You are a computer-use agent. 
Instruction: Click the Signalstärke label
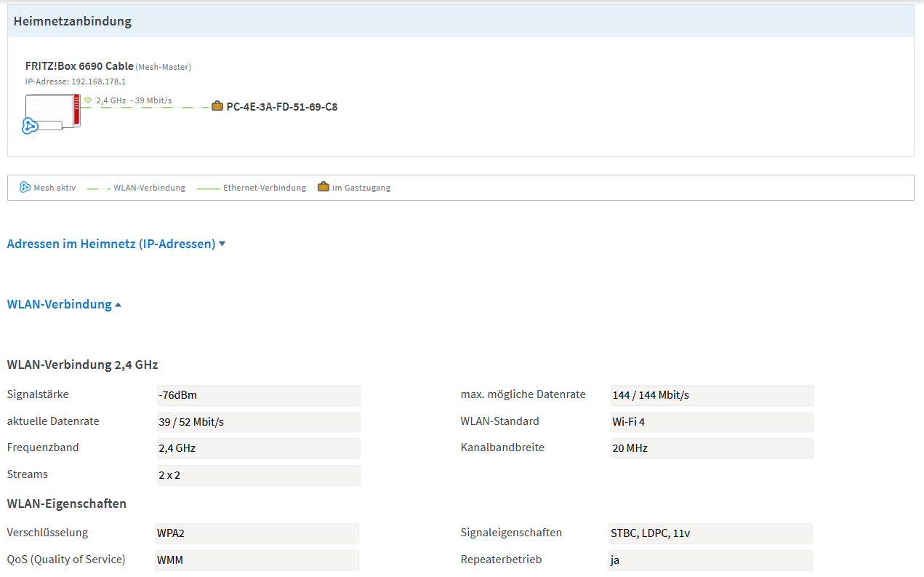pos(38,394)
